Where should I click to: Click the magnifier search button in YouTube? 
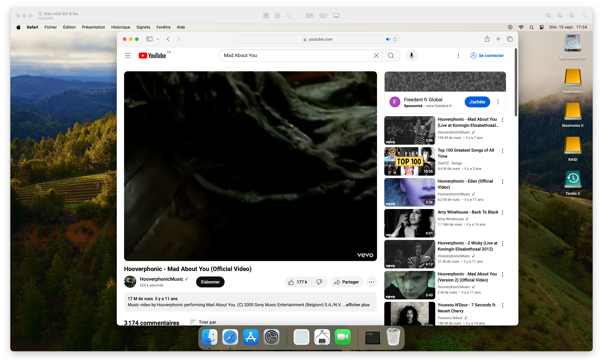(x=391, y=56)
